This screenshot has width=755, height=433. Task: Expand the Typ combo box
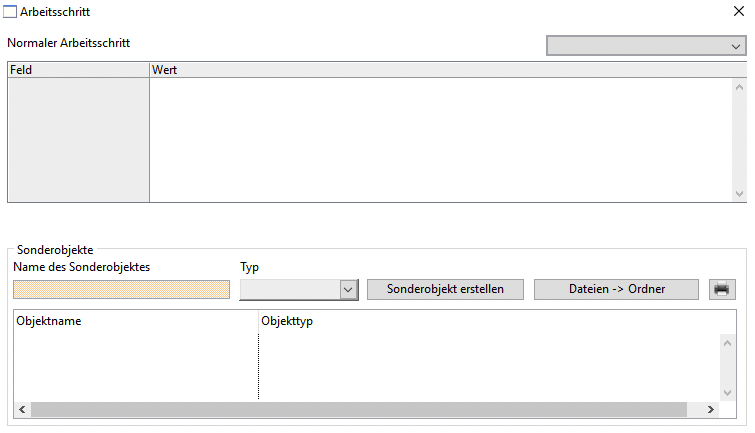coord(348,289)
